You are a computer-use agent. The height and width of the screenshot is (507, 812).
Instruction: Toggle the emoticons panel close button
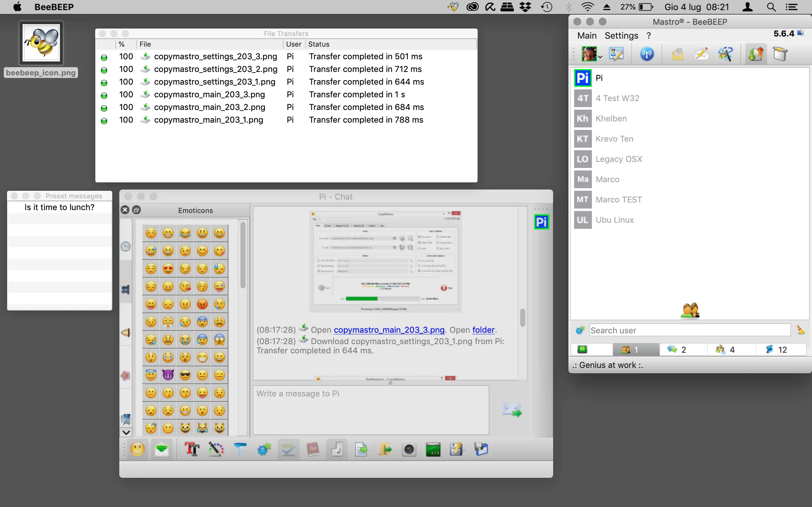[x=125, y=210]
